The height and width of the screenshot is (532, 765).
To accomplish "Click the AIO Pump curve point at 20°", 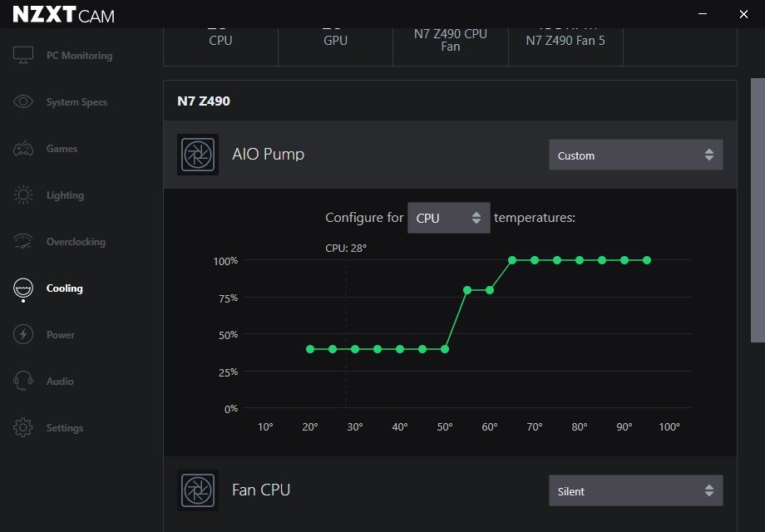I will [310, 349].
